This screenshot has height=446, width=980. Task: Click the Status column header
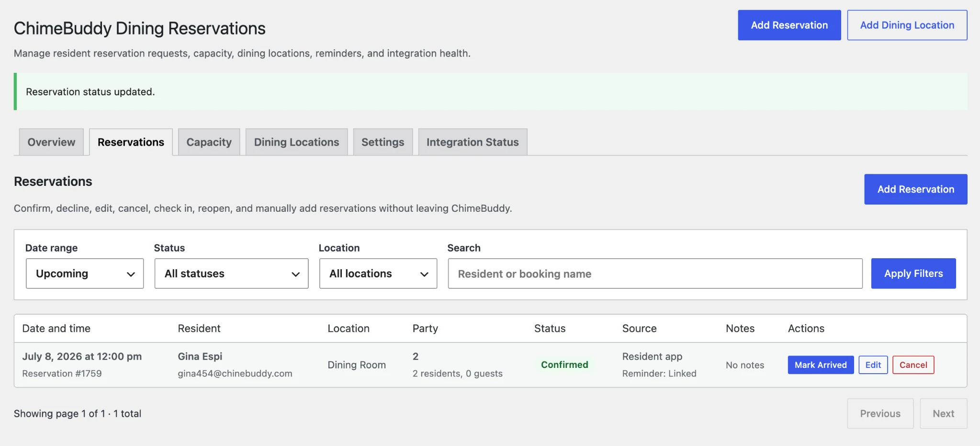tap(550, 329)
